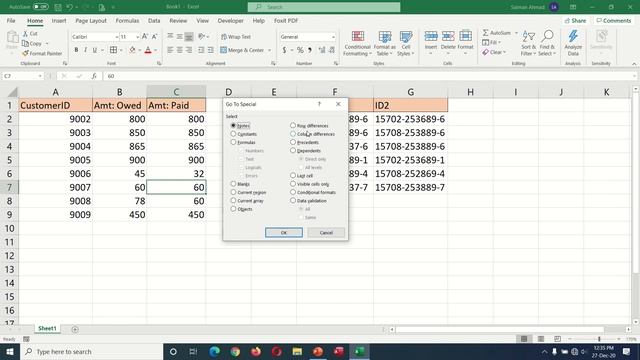Switch to the Data tab

(154, 20)
